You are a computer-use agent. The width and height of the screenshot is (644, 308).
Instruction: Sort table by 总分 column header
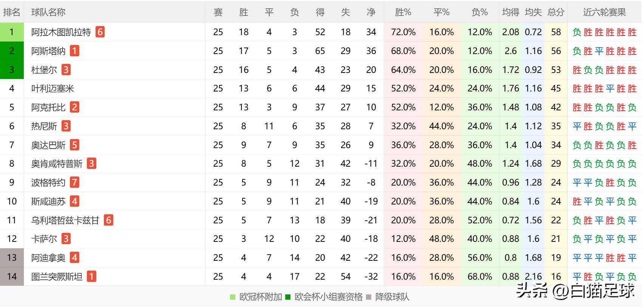[x=556, y=12]
